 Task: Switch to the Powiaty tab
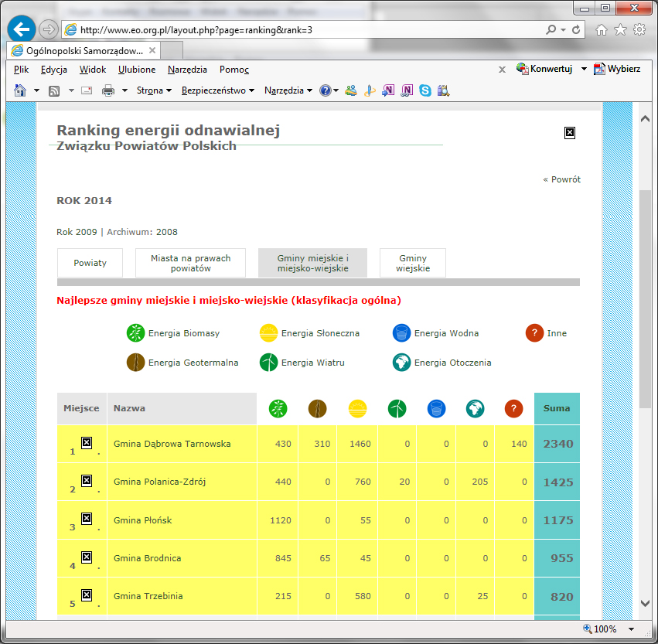click(90, 263)
